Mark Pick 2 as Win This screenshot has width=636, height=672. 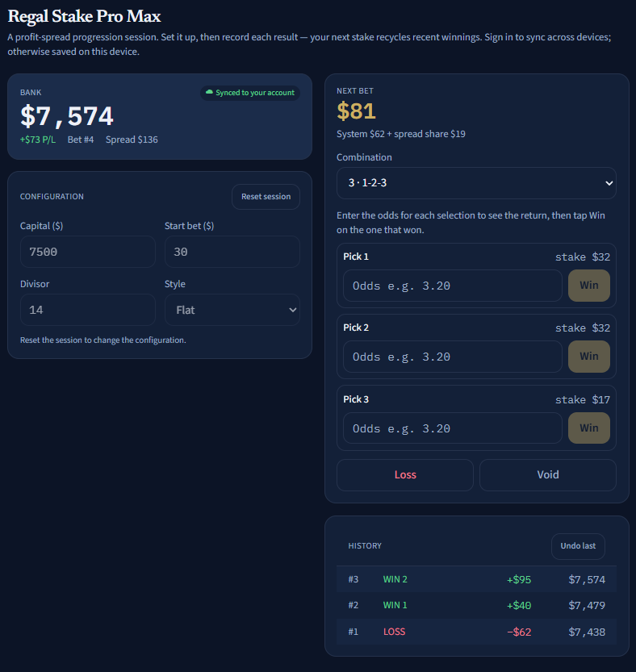click(589, 357)
